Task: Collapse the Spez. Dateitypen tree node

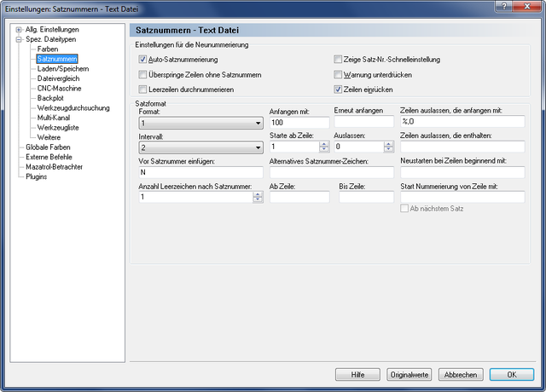Action: (19, 40)
